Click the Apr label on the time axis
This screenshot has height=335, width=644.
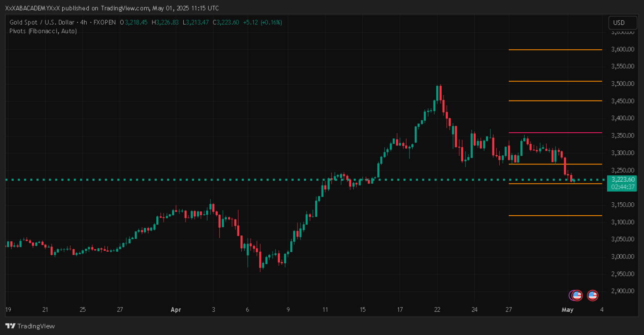point(176,310)
